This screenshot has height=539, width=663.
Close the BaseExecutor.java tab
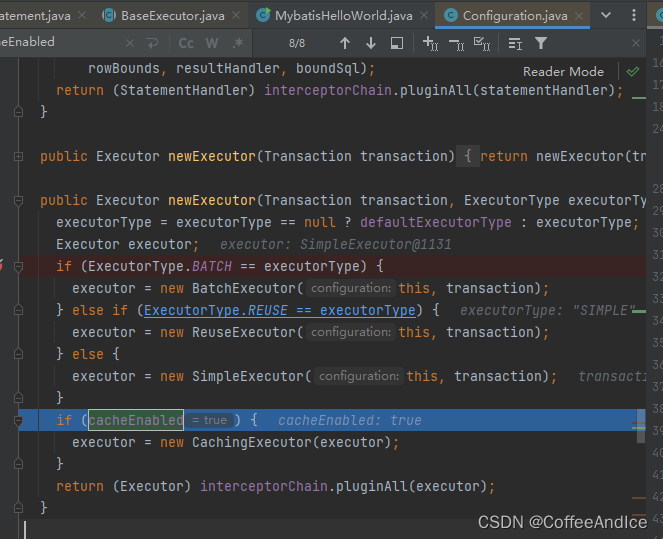click(236, 16)
